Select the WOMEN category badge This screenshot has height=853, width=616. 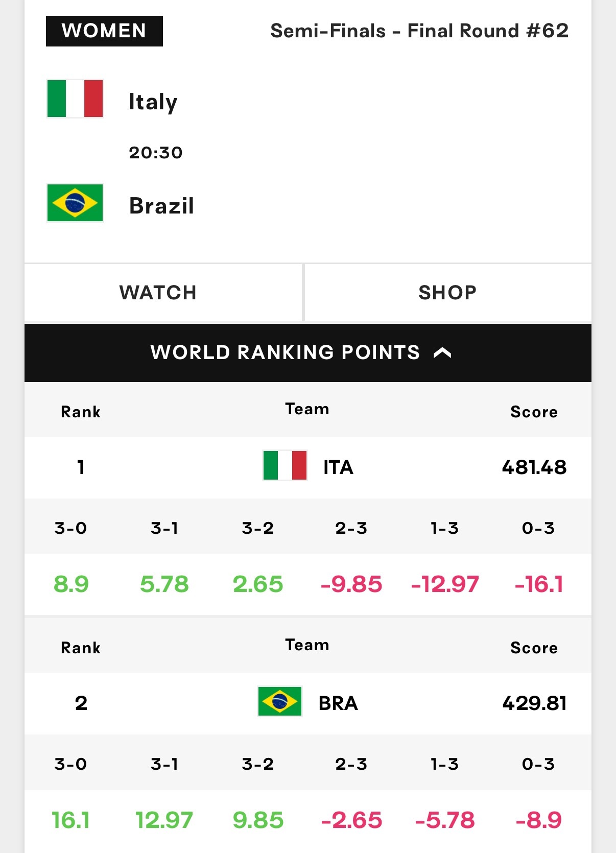[x=104, y=31]
